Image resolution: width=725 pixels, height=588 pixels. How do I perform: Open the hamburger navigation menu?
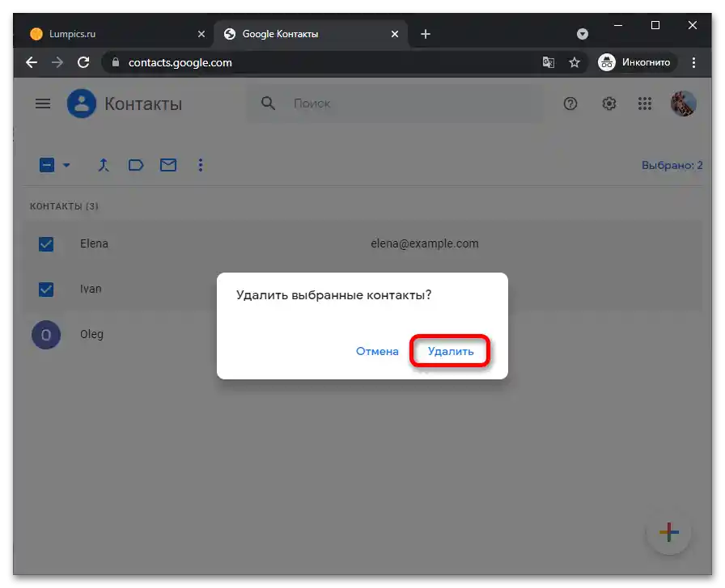(x=42, y=104)
